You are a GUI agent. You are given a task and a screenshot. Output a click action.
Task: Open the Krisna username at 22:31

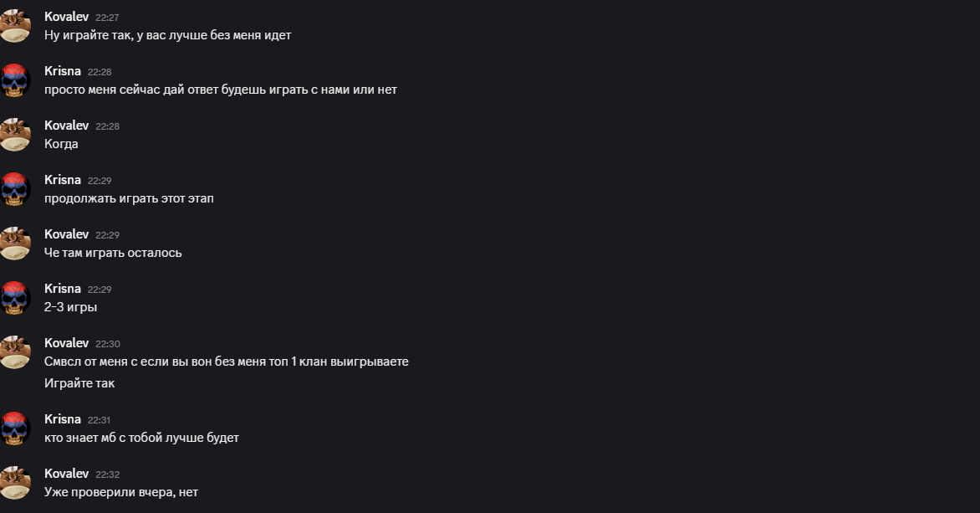(63, 419)
